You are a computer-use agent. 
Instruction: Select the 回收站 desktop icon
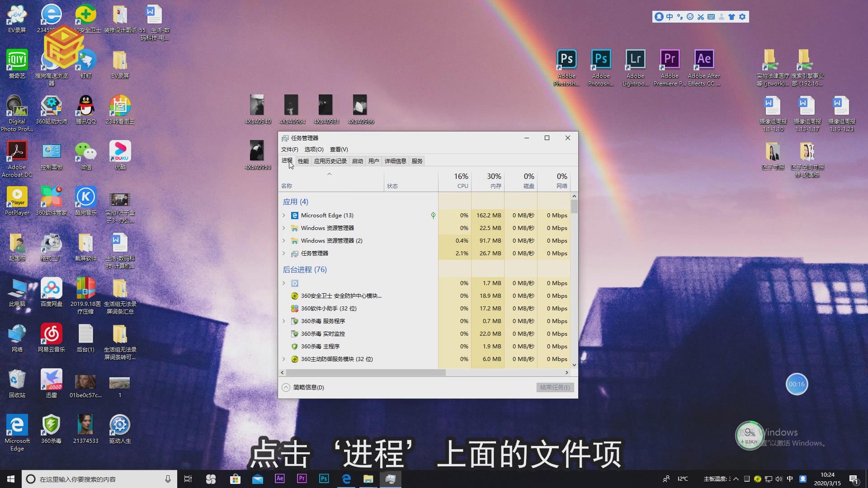(17, 384)
